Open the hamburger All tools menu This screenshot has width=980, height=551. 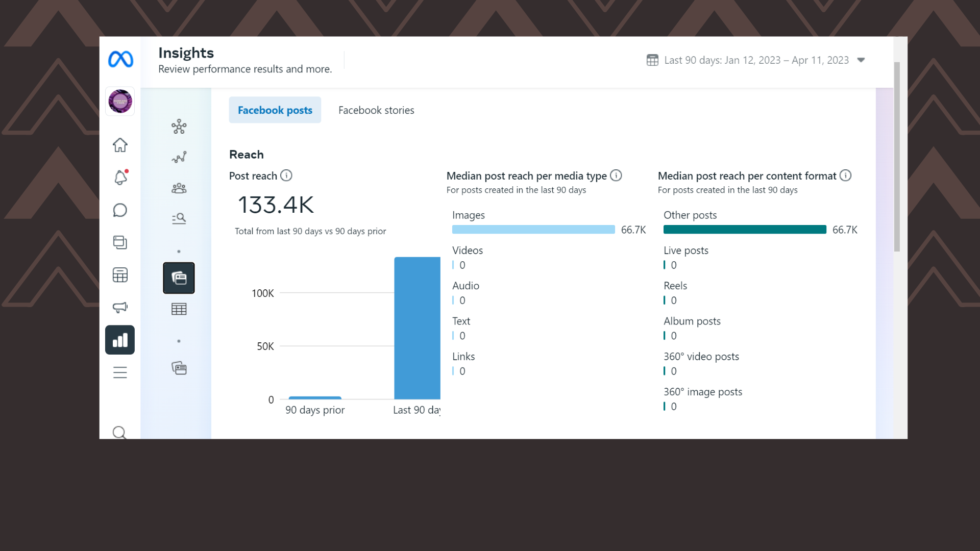tap(120, 372)
